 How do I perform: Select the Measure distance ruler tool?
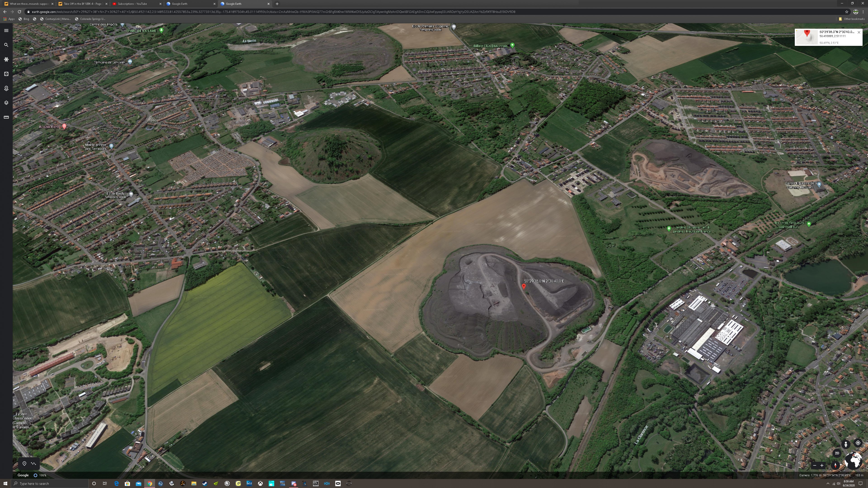coord(6,117)
